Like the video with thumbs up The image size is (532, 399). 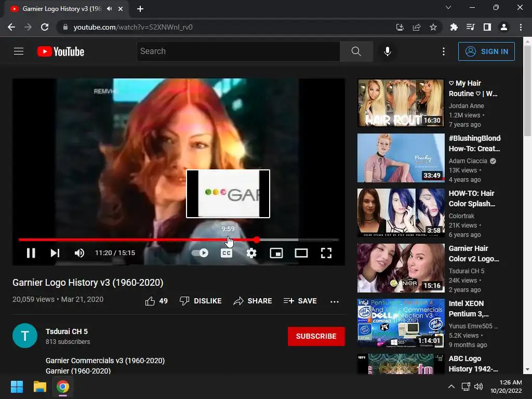coord(156,301)
